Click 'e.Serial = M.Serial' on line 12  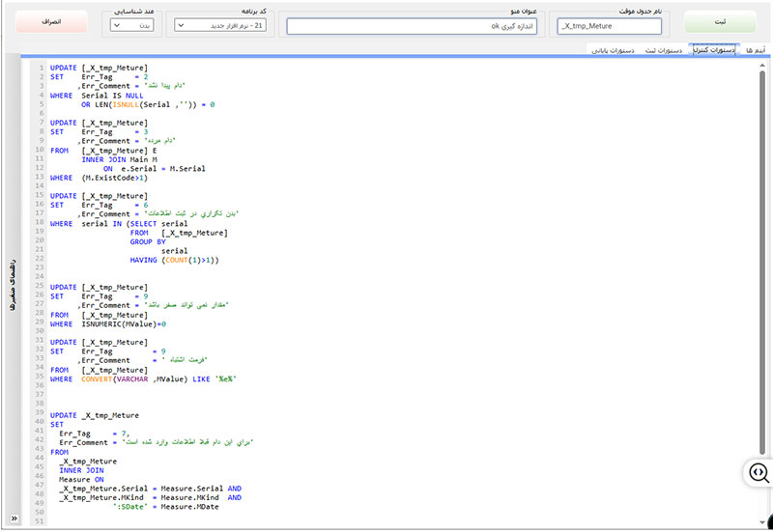(x=163, y=169)
